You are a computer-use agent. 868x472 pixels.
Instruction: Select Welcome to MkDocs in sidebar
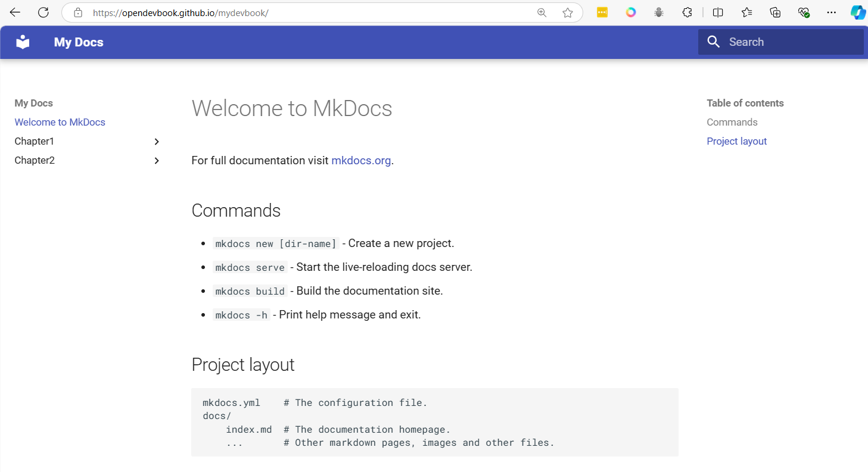pyautogui.click(x=60, y=122)
